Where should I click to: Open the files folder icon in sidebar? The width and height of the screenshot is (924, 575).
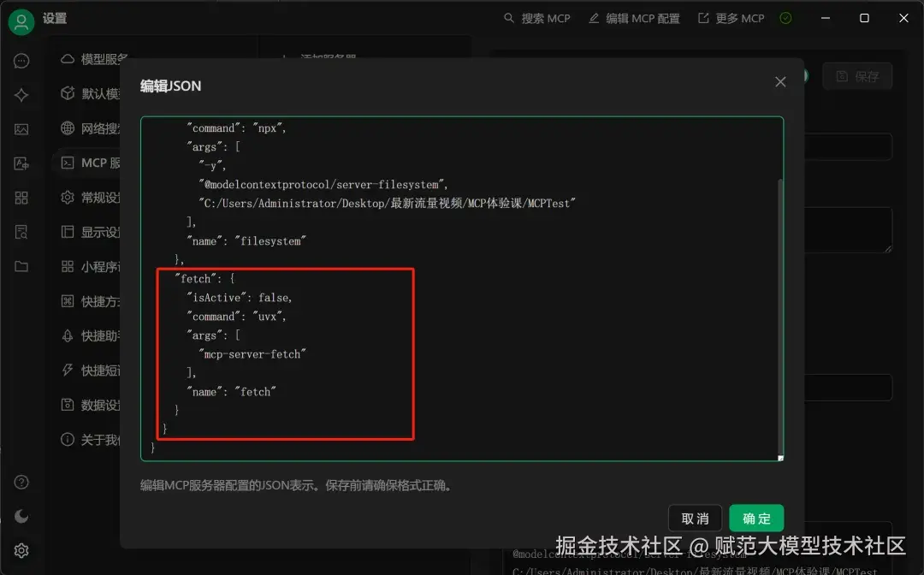click(x=23, y=265)
